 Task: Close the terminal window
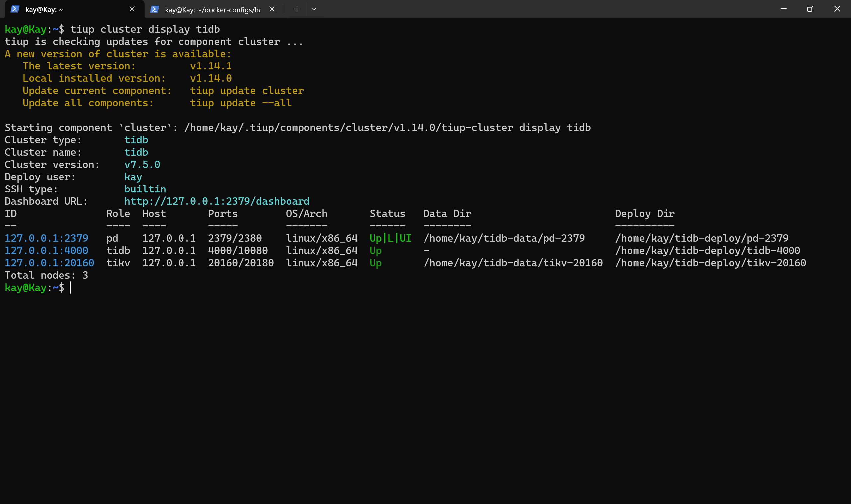(x=837, y=9)
